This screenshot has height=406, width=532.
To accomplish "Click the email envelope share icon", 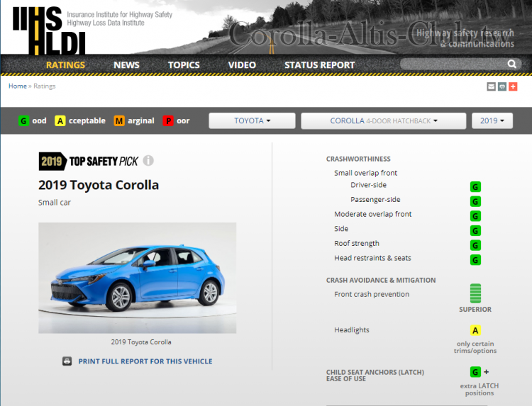I will click(x=491, y=86).
